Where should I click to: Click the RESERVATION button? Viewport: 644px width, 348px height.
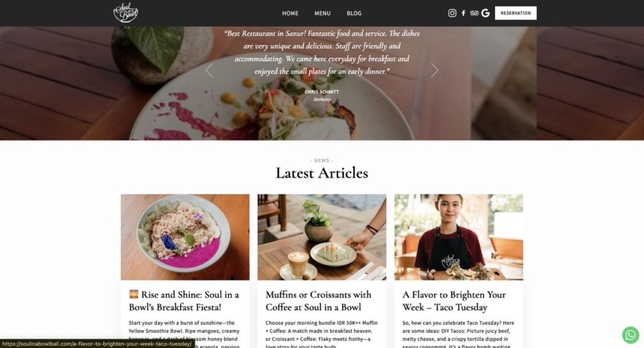pyautogui.click(x=516, y=13)
